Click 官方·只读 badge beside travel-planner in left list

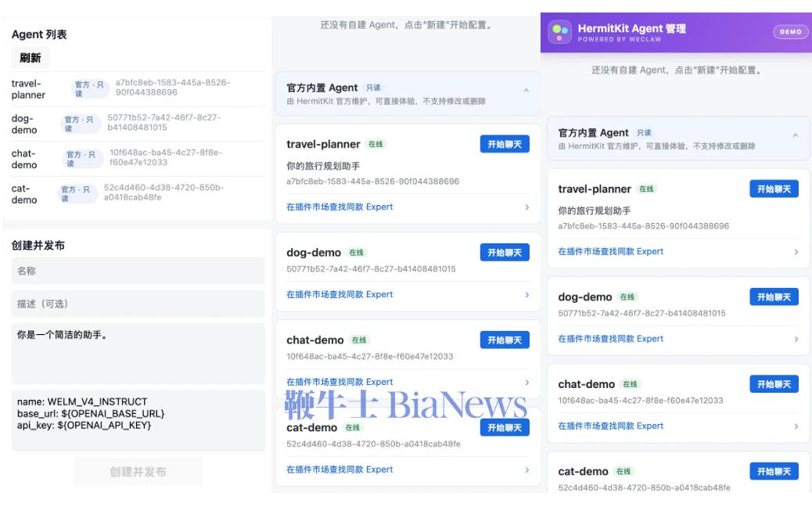tap(90, 89)
